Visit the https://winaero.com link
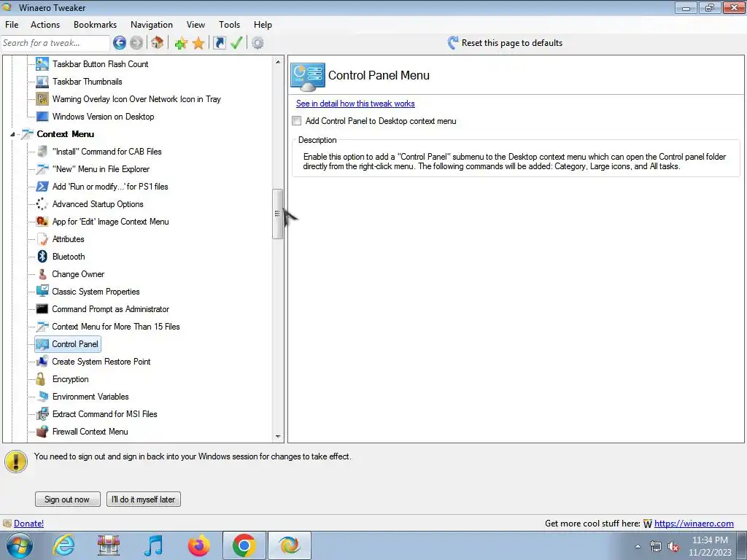 point(694,524)
